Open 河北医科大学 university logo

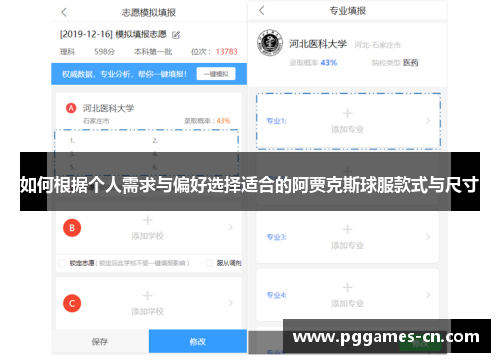pyautogui.click(x=270, y=43)
